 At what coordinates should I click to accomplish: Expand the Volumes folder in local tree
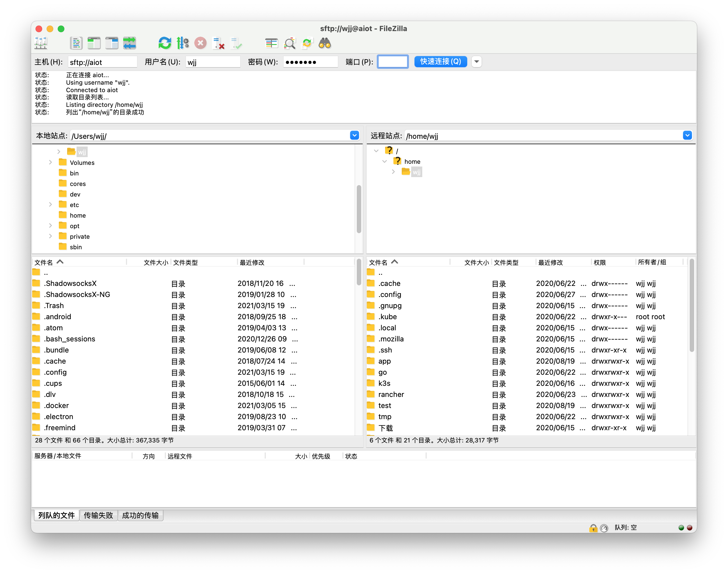pos(50,163)
